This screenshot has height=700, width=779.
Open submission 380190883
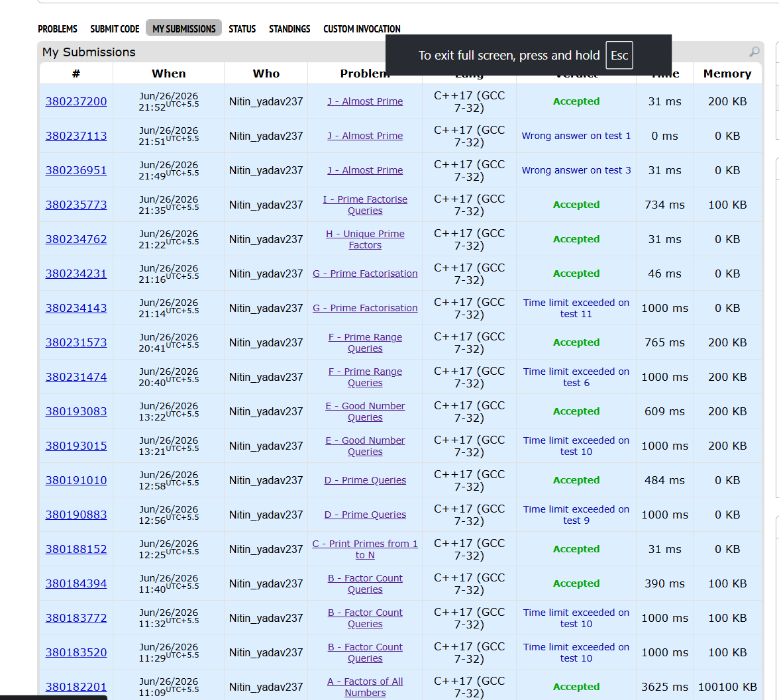click(x=76, y=515)
